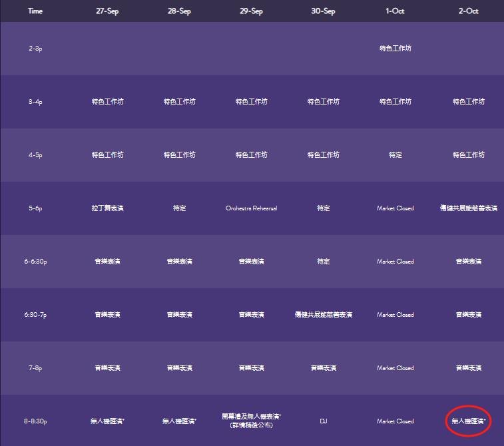Click the red-circled 無人機匯演 on 2-Oct
Image resolution: width=504 pixels, height=446 pixels.
[x=468, y=421]
